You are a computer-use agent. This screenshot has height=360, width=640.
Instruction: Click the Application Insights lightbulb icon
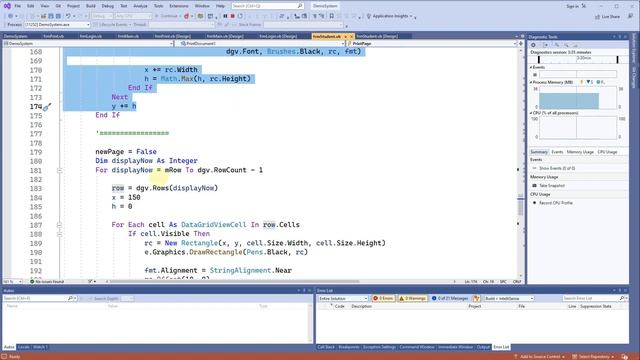[369, 16]
